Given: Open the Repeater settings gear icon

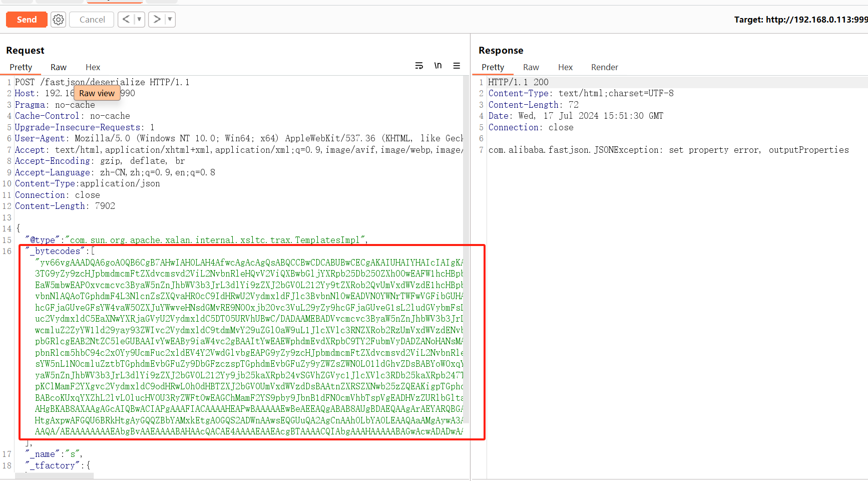Looking at the screenshot, I should (x=58, y=19).
